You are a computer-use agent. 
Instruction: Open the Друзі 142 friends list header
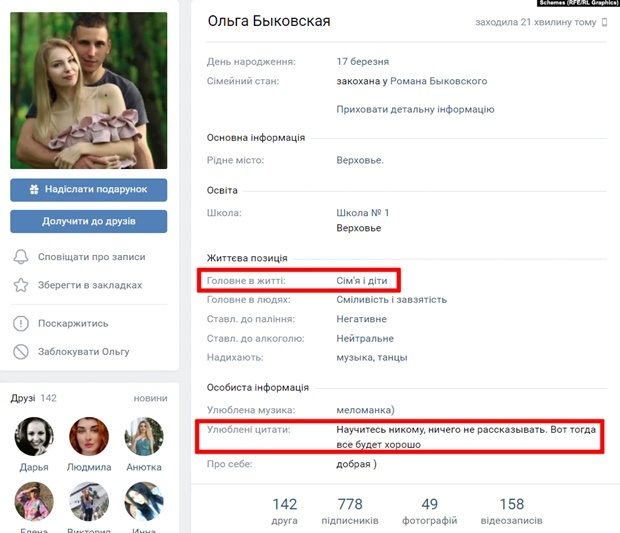tap(33, 398)
